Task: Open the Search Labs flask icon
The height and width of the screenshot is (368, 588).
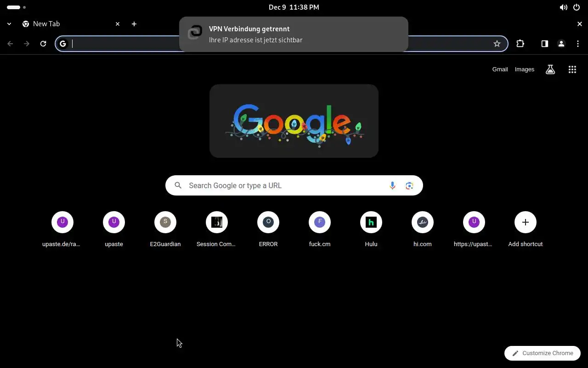Action: pos(550,69)
